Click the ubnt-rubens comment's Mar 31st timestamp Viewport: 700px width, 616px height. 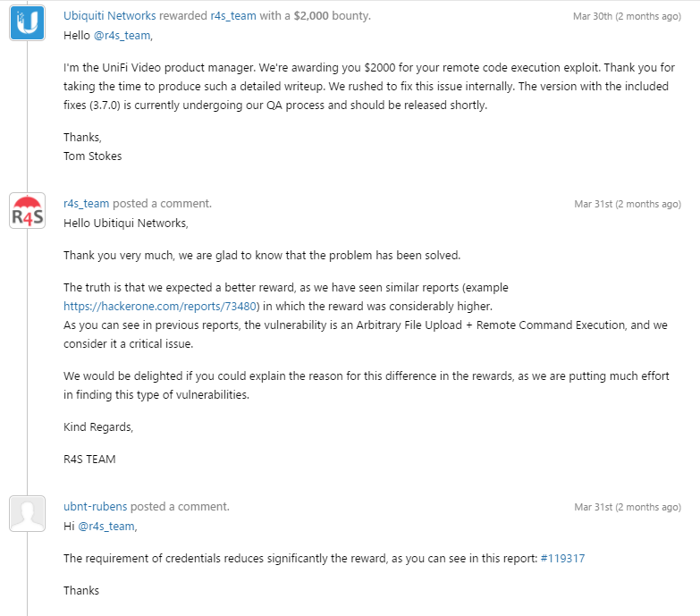(x=628, y=508)
